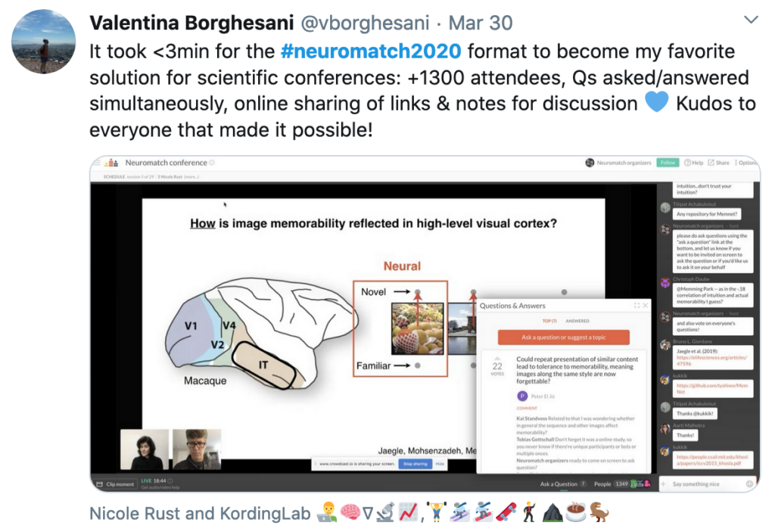
Task: Switch to the ANSWERED tab
Action: (x=577, y=321)
